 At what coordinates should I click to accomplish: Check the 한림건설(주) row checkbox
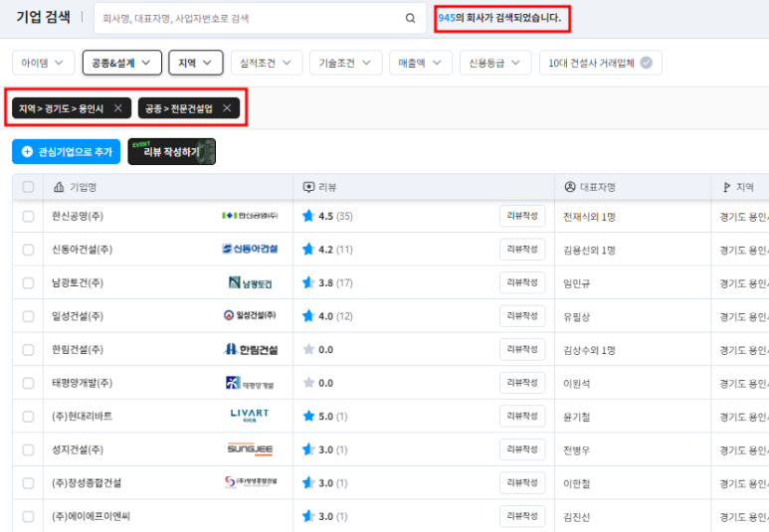29,350
